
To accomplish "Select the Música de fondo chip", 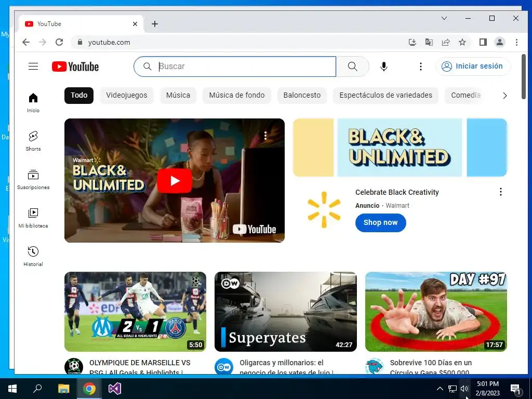I will (x=237, y=96).
